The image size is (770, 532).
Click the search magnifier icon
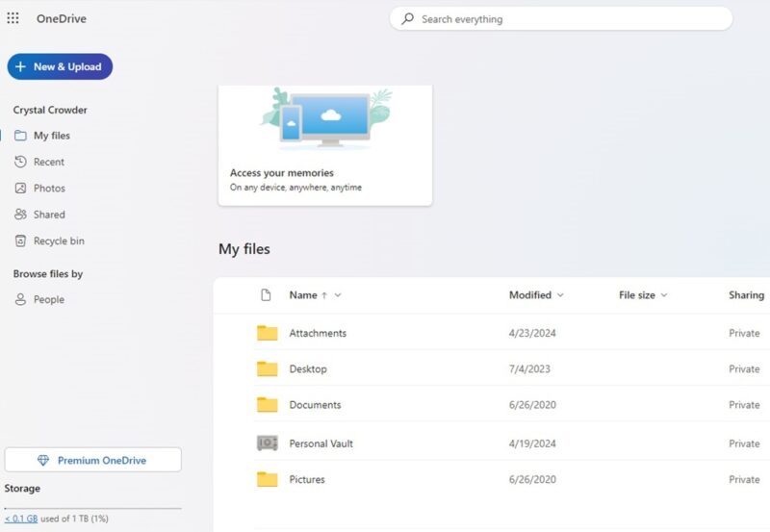(407, 18)
